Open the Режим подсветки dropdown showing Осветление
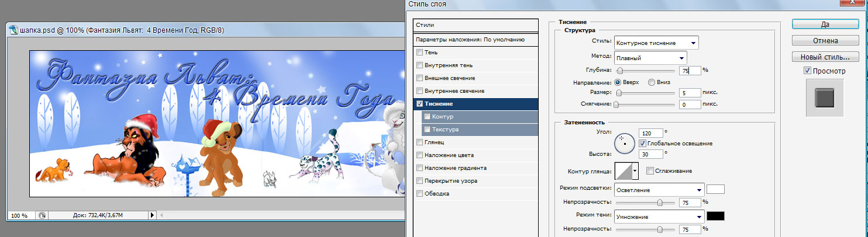This screenshot has width=868, height=237. click(x=659, y=190)
